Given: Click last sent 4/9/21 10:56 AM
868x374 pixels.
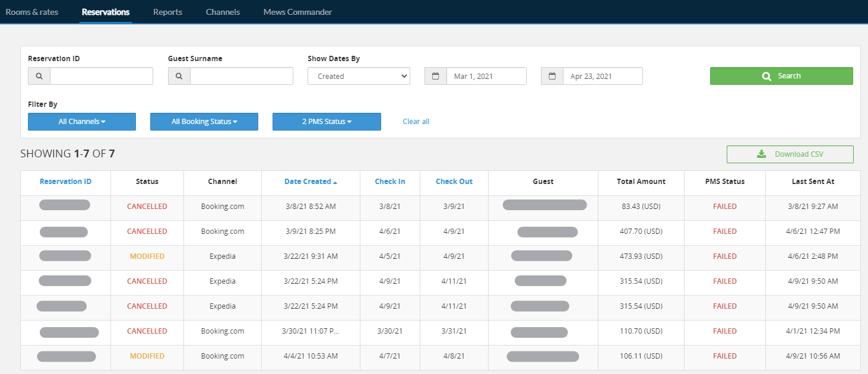Looking at the screenshot, I should (813, 356).
